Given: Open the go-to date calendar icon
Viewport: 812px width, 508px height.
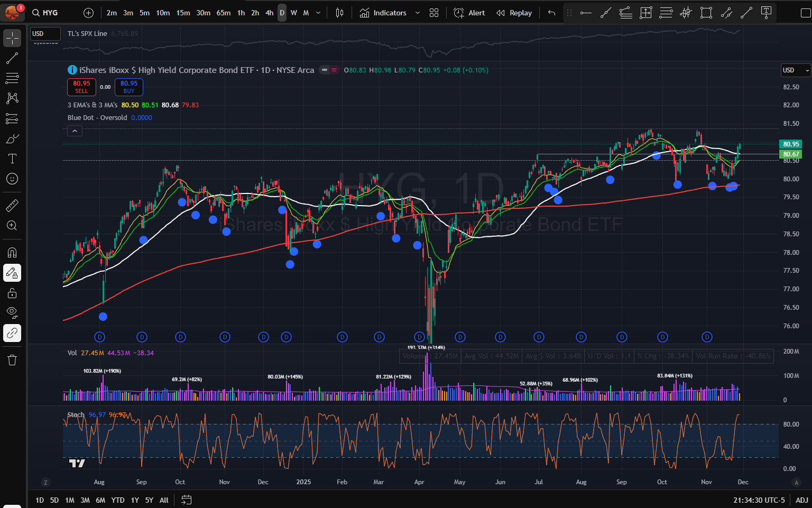Looking at the screenshot, I should point(186,500).
